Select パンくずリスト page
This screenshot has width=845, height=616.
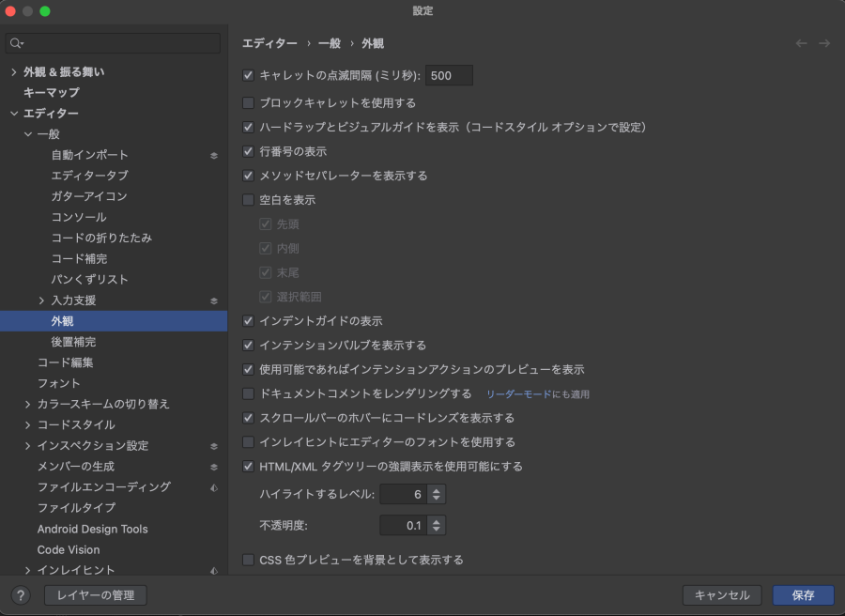[89, 280]
